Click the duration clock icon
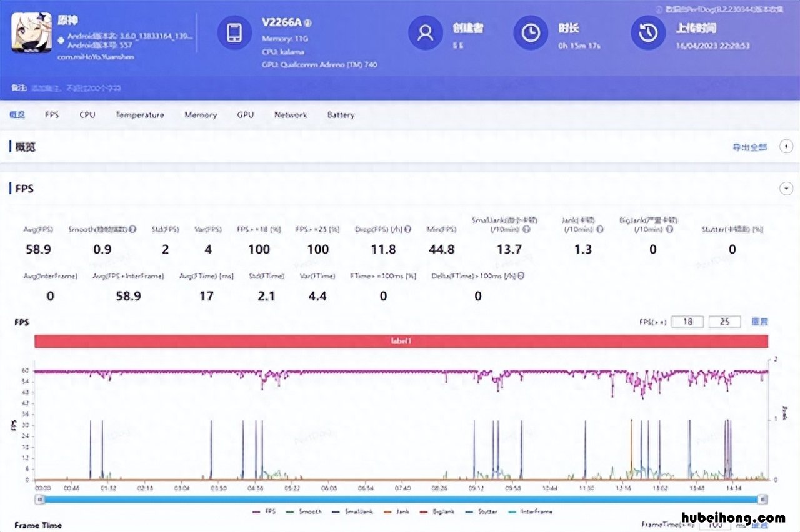The width and height of the screenshot is (800, 532). coord(531,32)
